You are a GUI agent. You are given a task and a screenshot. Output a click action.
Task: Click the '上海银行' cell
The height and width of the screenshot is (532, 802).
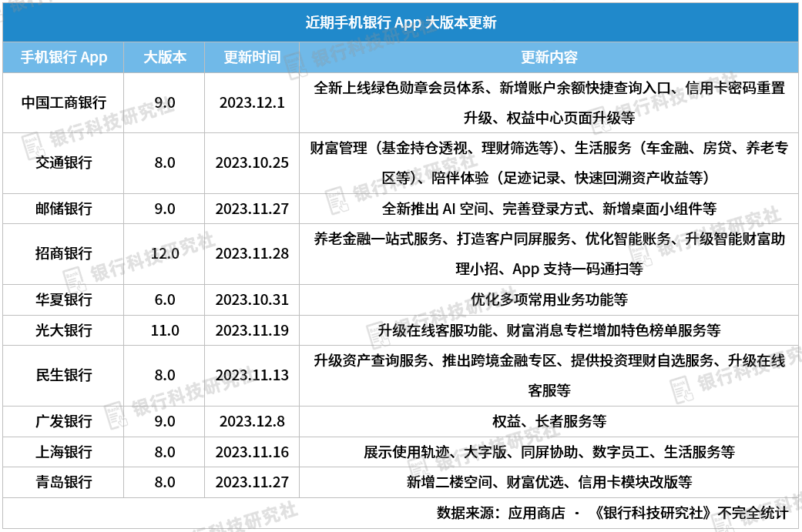pos(64,452)
